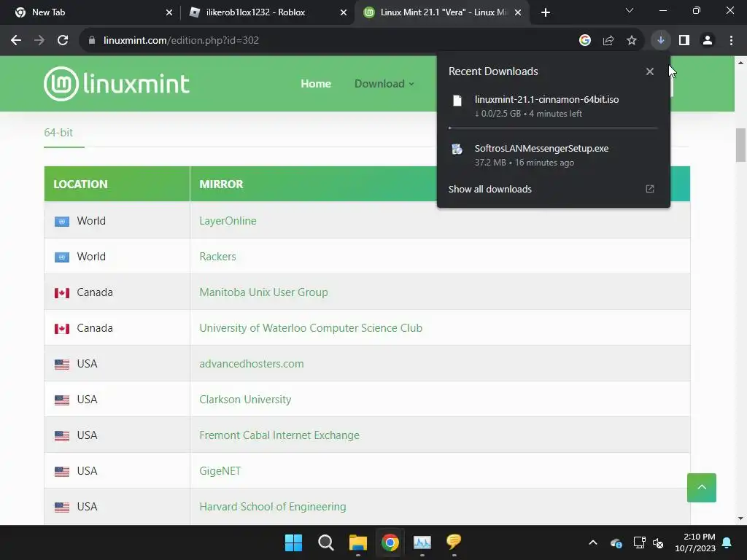Open the LayerOnline mirror link

(x=228, y=221)
